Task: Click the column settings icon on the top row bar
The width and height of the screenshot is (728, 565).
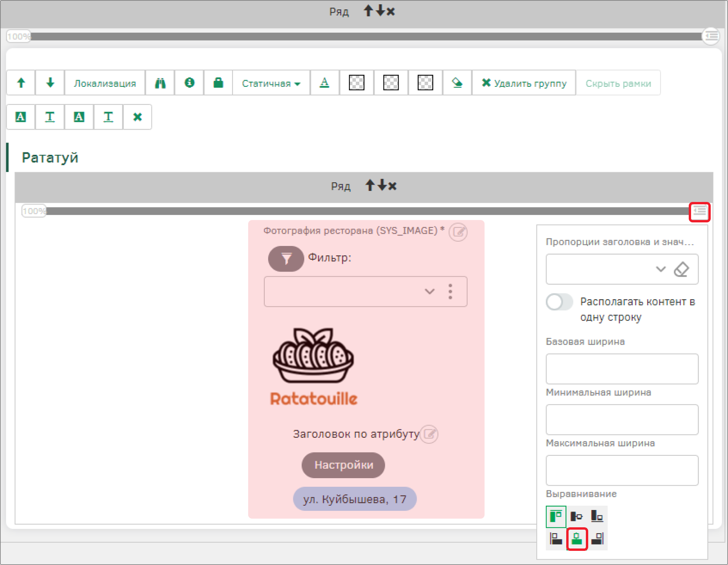Action: pyautogui.click(x=711, y=36)
